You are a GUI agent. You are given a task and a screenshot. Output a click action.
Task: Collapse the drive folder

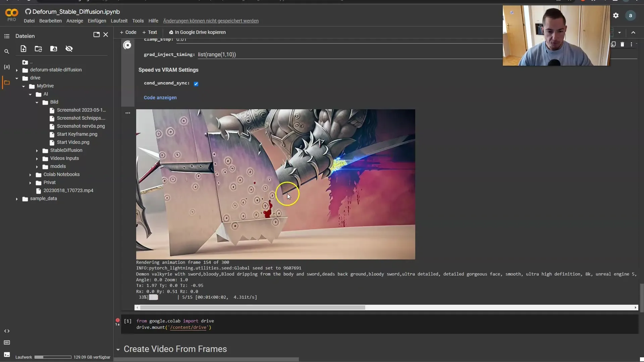(17, 78)
